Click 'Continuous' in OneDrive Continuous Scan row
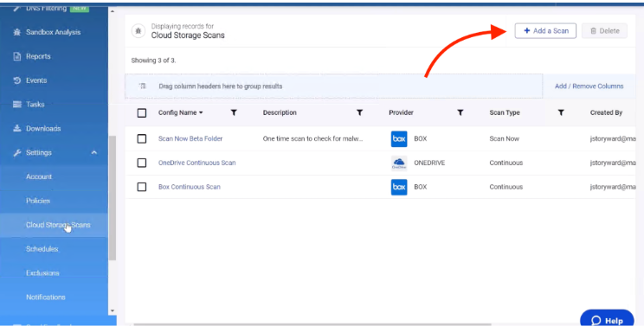 (x=506, y=163)
